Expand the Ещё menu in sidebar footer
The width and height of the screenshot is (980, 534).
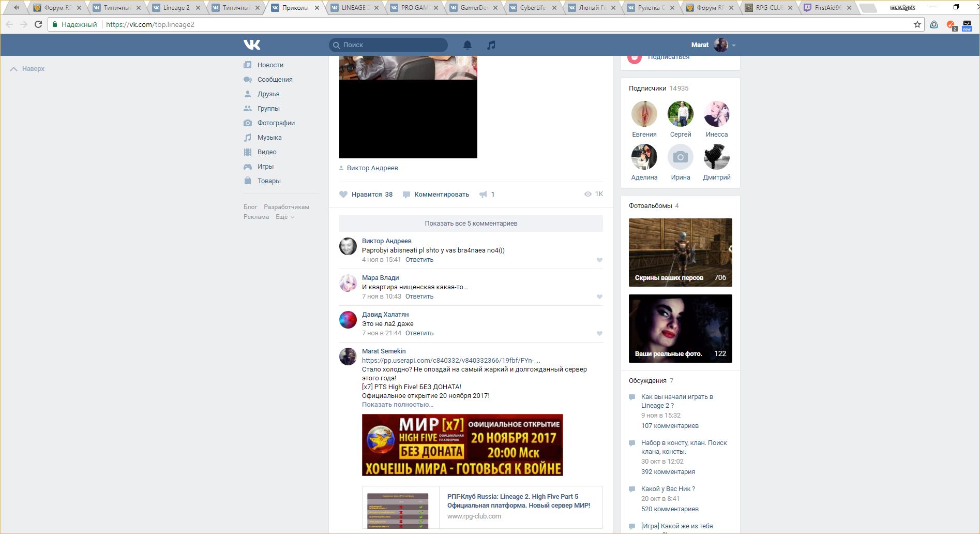click(x=284, y=217)
